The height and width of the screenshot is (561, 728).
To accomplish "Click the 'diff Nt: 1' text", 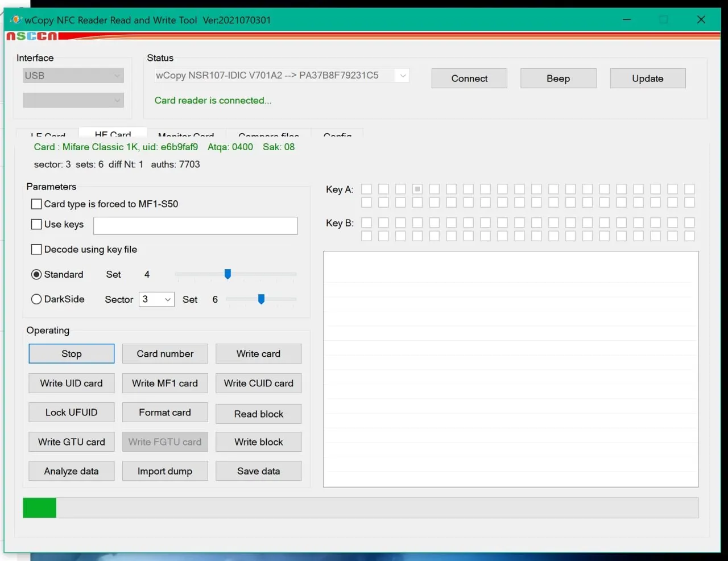I will point(126,164).
